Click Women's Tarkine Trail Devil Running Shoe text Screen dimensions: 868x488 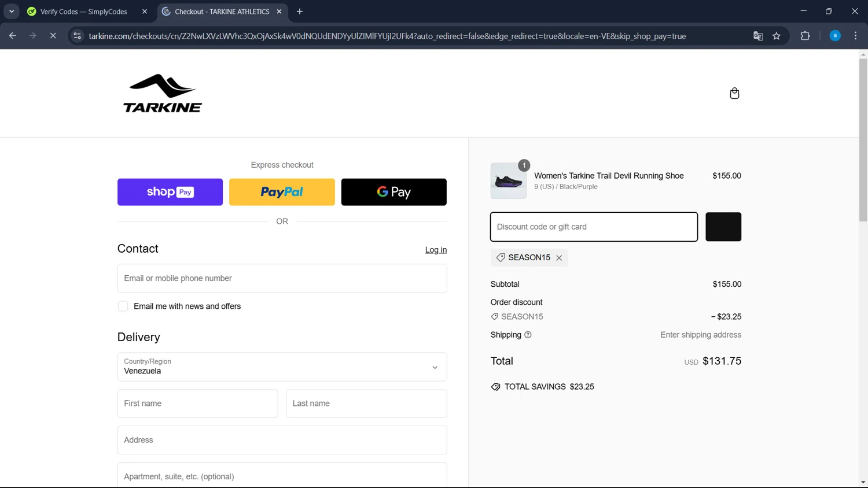[609, 176]
